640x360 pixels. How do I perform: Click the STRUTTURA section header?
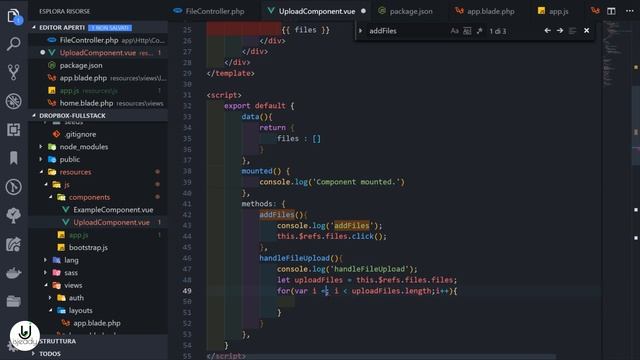(98, 341)
